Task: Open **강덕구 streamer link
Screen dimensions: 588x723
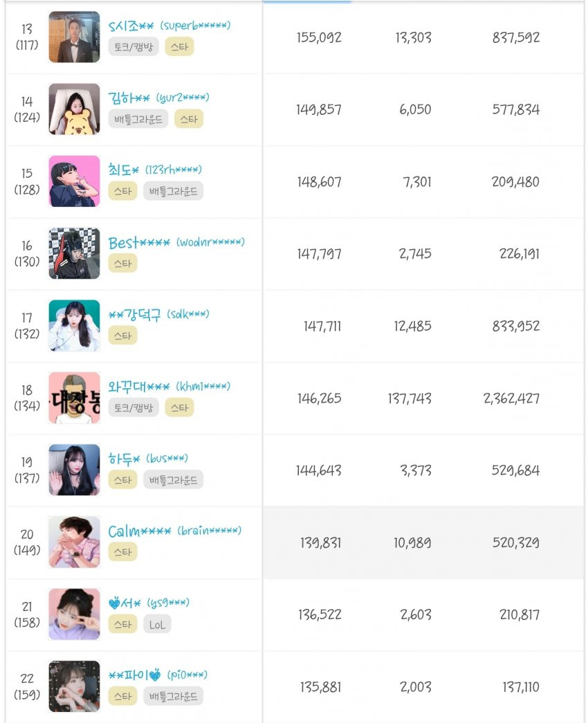Action: (158, 315)
